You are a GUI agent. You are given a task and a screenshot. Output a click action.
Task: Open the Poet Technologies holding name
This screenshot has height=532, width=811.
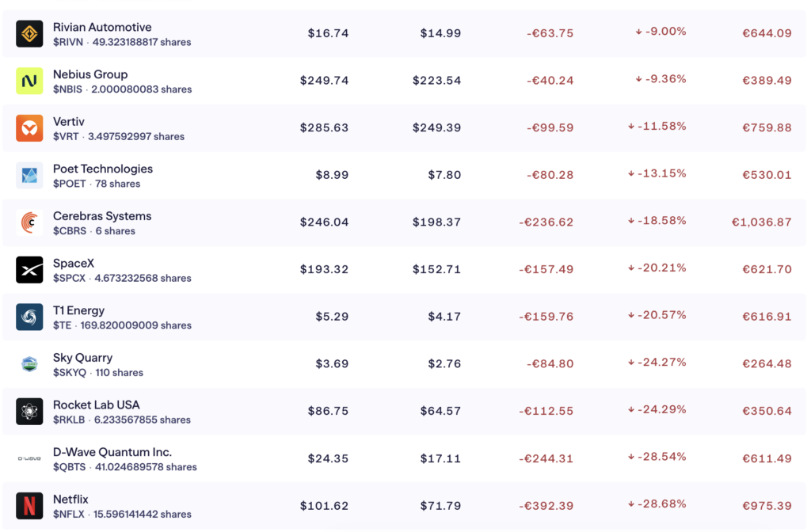click(x=103, y=169)
